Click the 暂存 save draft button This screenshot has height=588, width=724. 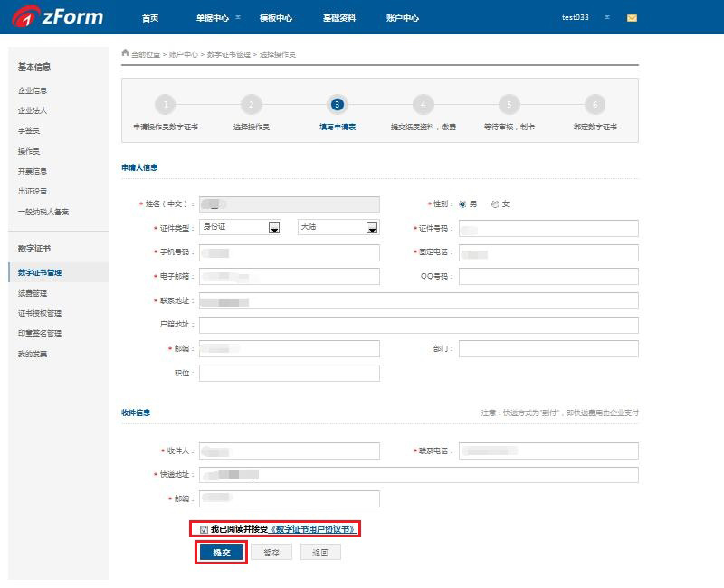pyautogui.click(x=271, y=553)
